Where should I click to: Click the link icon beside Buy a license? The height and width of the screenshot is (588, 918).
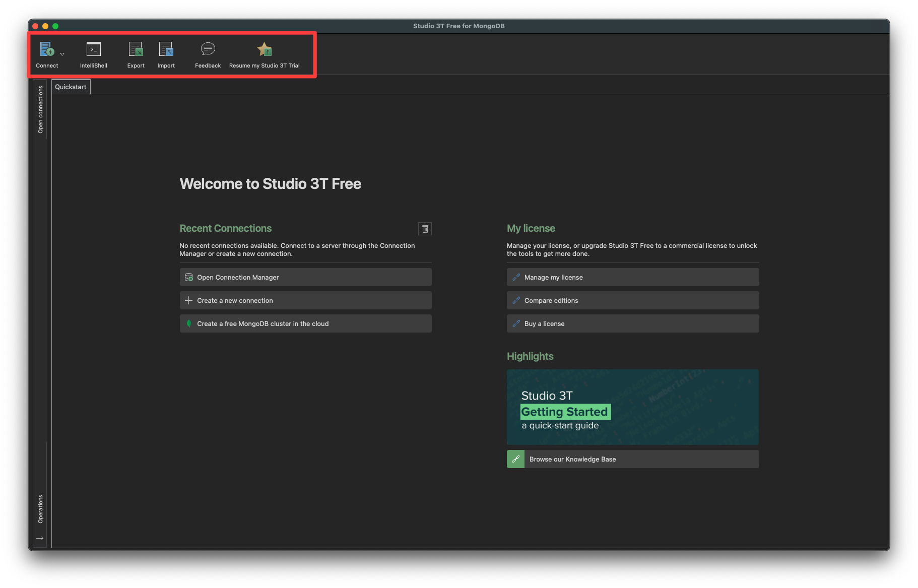[x=516, y=323]
